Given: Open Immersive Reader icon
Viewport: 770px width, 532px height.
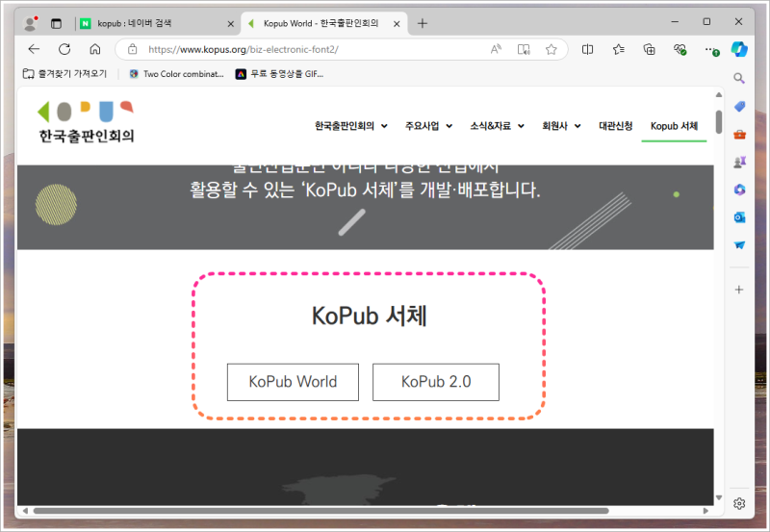Looking at the screenshot, I should click(524, 49).
